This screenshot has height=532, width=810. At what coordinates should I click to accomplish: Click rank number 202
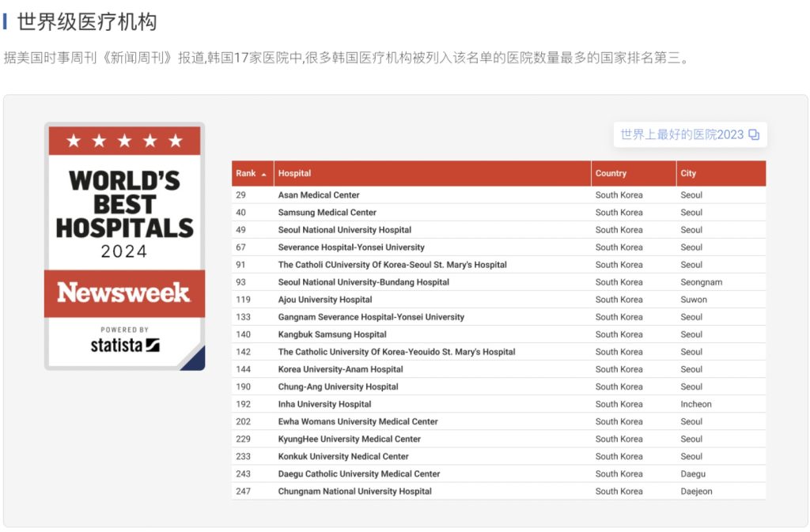[244, 421]
